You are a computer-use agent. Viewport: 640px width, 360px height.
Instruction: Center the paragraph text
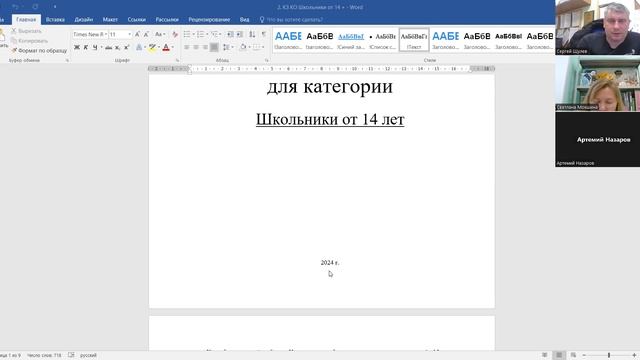(196, 48)
